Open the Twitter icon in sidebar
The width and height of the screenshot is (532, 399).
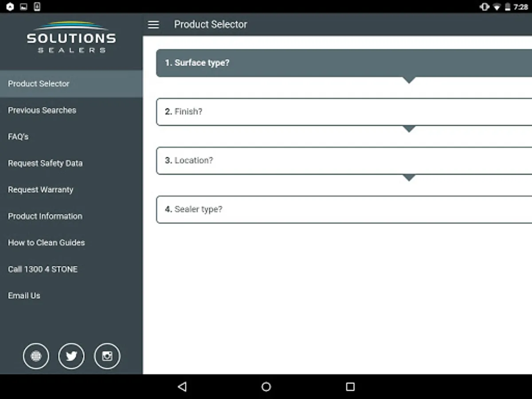pos(71,356)
